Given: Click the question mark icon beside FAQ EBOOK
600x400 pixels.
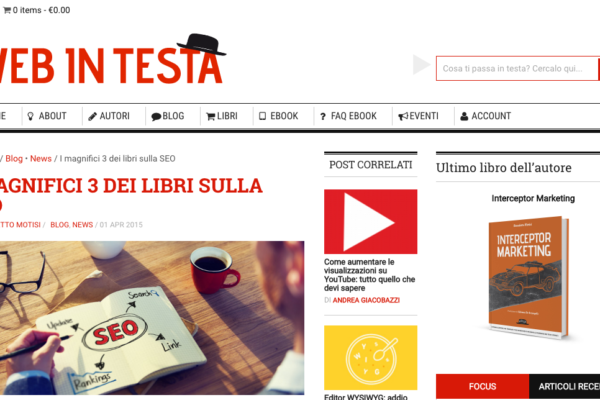Looking at the screenshot, I should 323,116.
